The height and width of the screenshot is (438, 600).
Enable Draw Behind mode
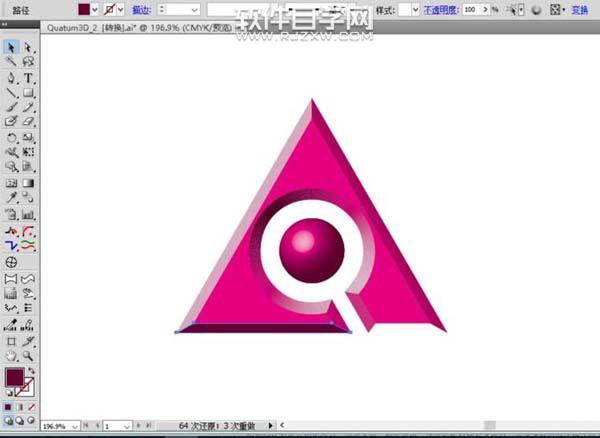click(19, 421)
